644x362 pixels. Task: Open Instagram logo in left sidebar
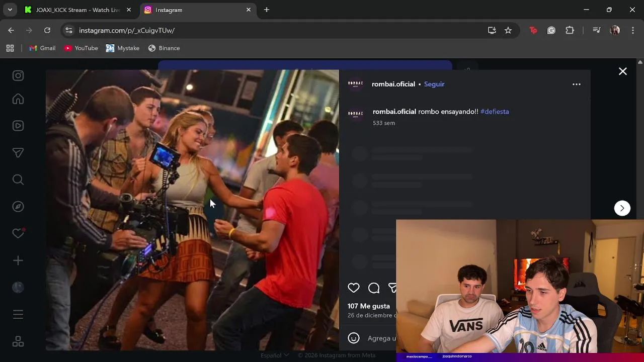(18, 75)
